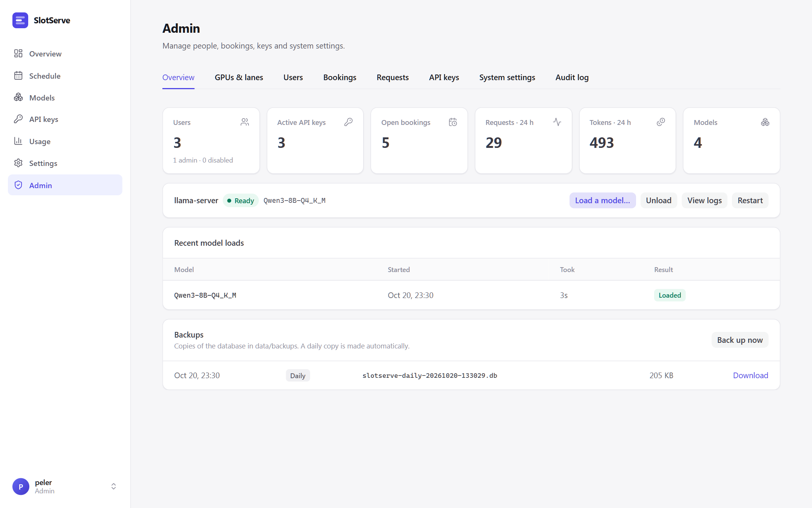Click the Requests 24 h value 29
Image resolution: width=812 pixels, height=508 pixels.
click(x=494, y=143)
